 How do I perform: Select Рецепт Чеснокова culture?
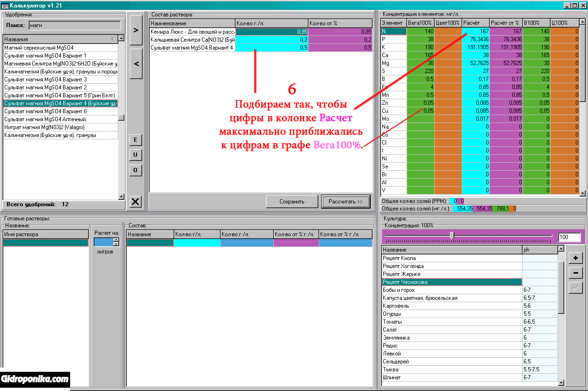(x=452, y=282)
